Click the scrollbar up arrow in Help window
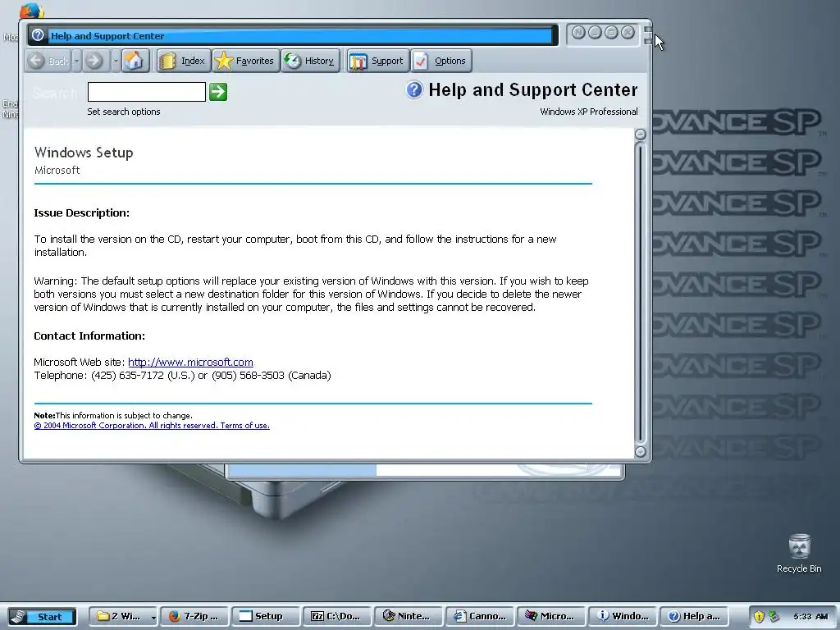The height and width of the screenshot is (630, 840). click(x=640, y=135)
